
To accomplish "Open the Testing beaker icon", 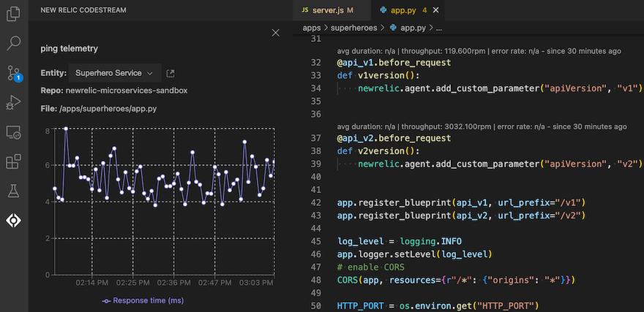I will pos(13,191).
